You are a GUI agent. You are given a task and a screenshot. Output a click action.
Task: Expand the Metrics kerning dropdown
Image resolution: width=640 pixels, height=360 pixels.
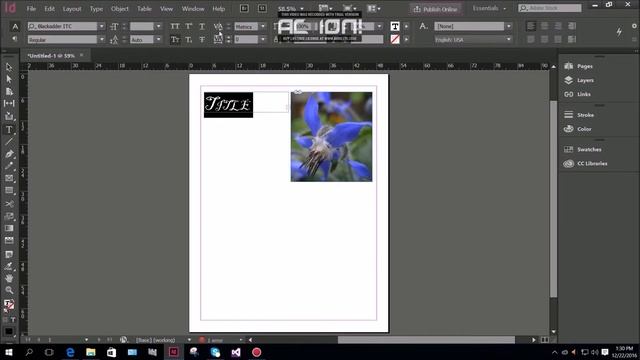pyautogui.click(x=263, y=26)
